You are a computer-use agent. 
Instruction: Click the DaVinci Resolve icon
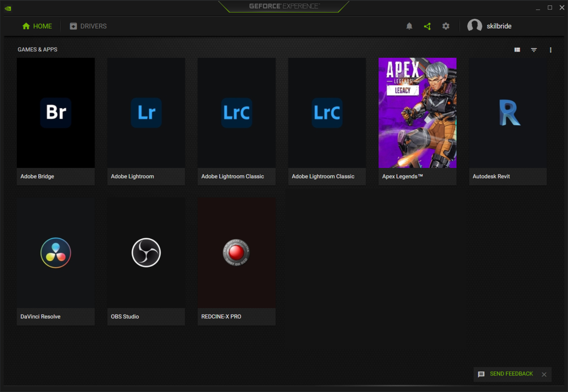[56, 253]
